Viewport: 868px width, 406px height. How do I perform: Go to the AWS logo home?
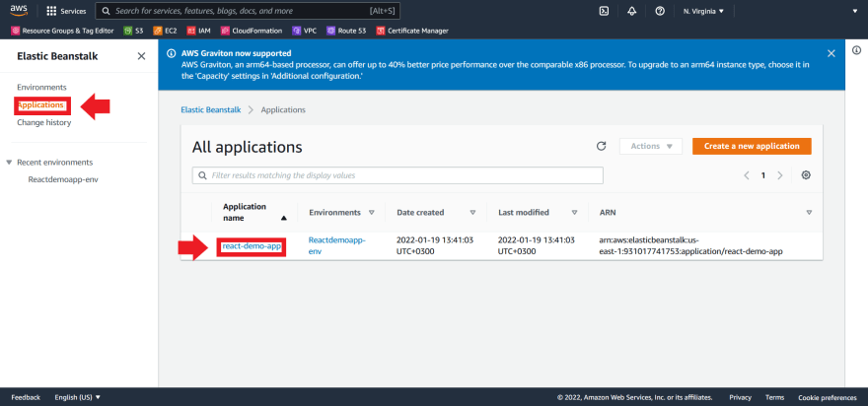click(19, 11)
